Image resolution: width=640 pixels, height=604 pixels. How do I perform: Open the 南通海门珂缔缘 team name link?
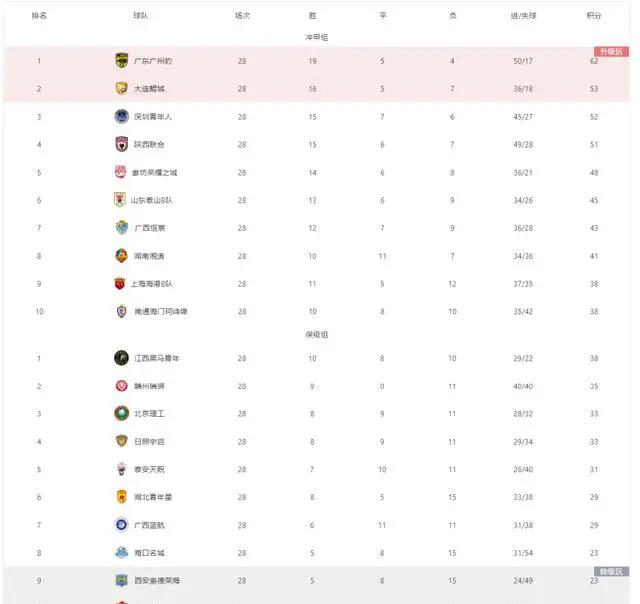pyautogui.click(x=161, y=311)
